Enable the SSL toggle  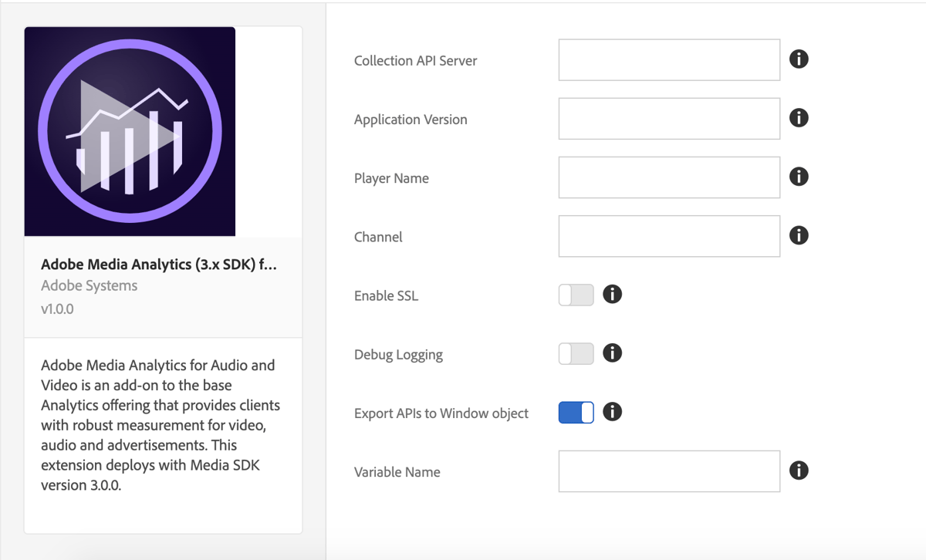pyautogui.click(x=576, y=294)
